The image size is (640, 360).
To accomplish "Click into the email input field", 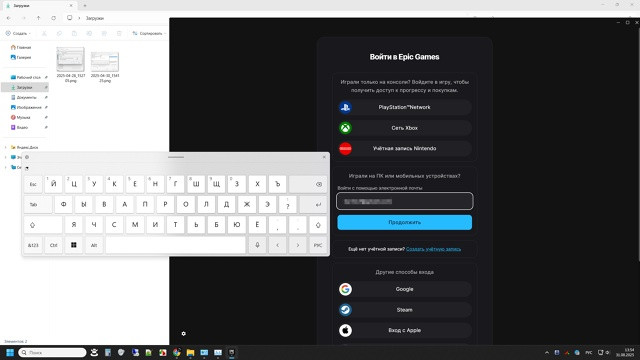I will tap(404, 201).
